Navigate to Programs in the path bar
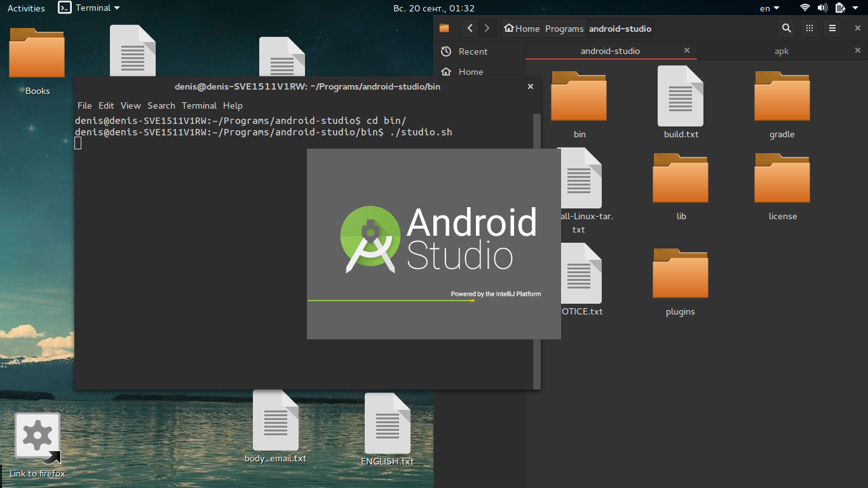The height and width of the screenshot is (488, 868). (564, 28)
